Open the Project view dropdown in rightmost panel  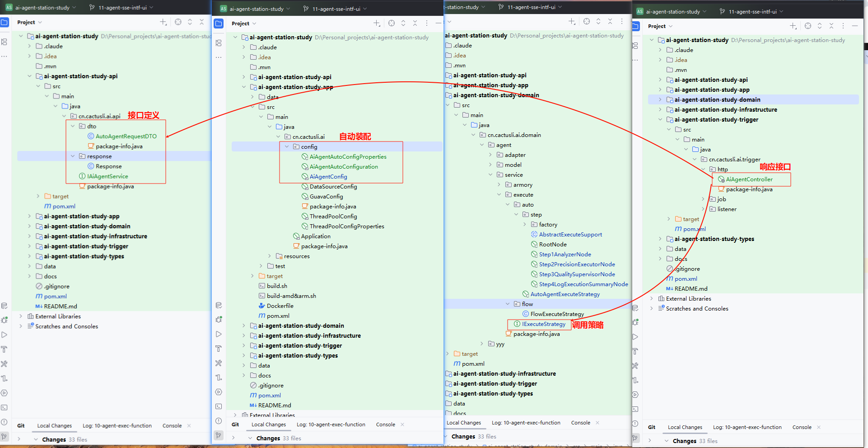(x=660, y=26)
